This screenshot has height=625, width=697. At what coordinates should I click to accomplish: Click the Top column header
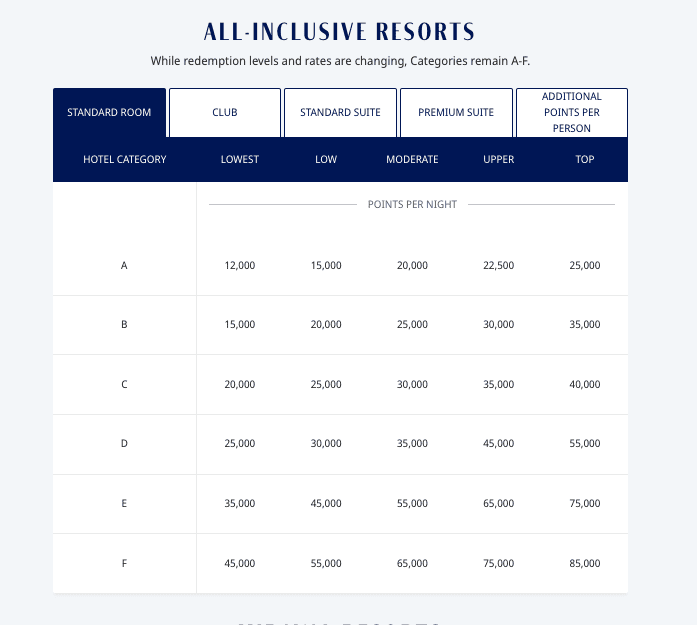click(x=585, y=159)
